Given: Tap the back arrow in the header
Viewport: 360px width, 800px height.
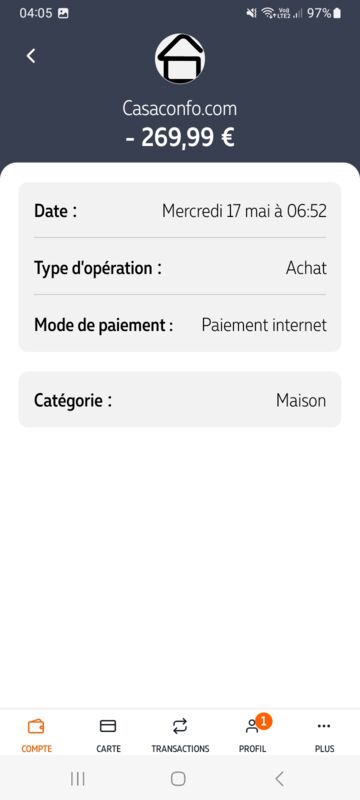Looking at the screenshot, I should pyautogui.click(x=31, y=56).
